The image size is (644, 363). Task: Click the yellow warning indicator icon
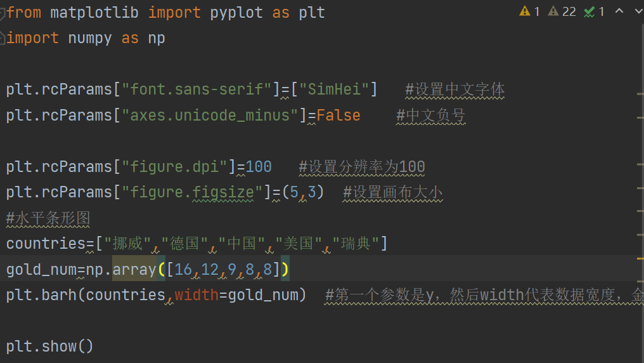pos(525,11)
